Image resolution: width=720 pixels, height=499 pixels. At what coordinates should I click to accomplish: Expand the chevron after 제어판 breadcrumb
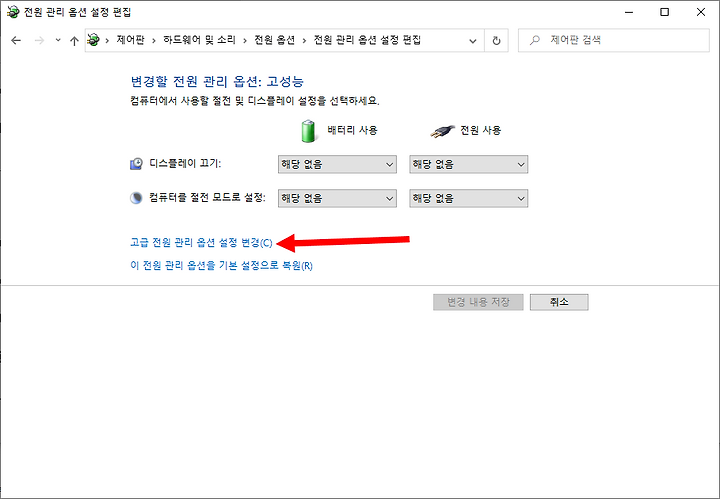pos(154,40)
